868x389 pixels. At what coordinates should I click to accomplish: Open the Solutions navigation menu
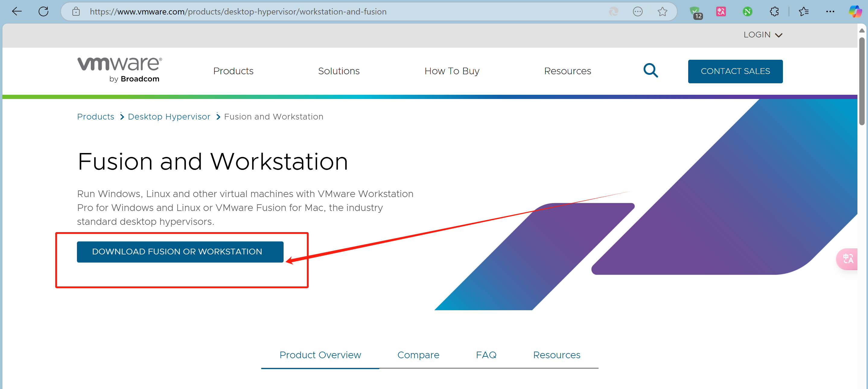(339, 71)
